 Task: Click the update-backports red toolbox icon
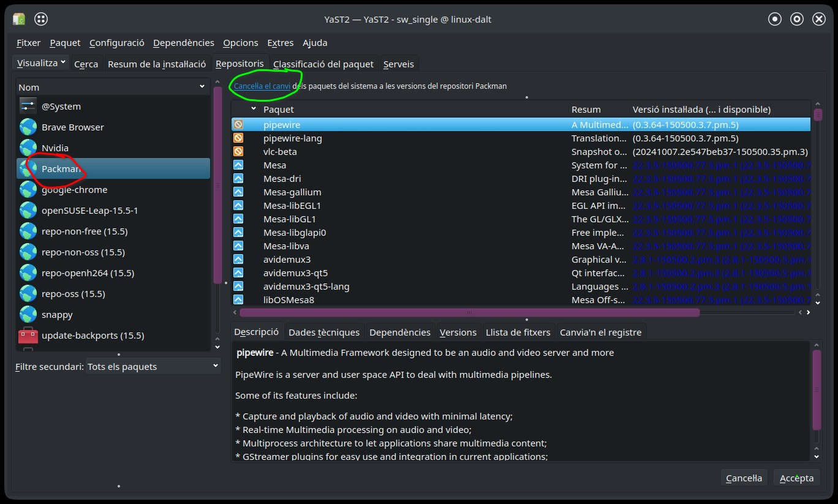click(x=28, y=335)
